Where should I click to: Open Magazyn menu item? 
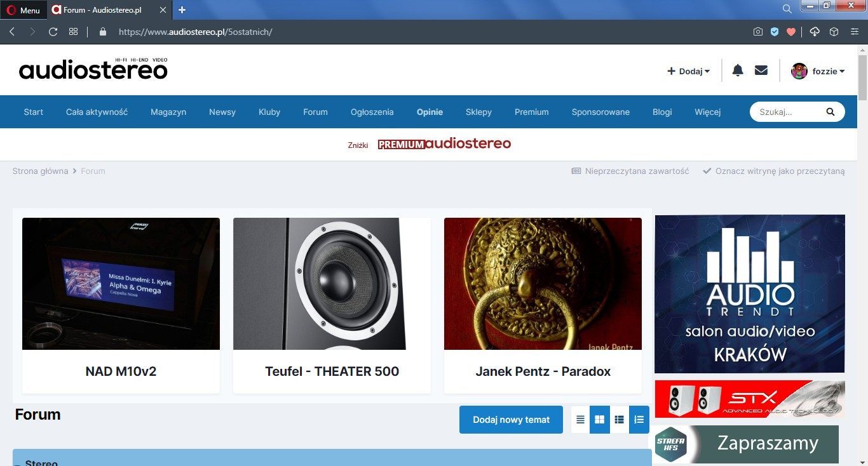point(168,112)
